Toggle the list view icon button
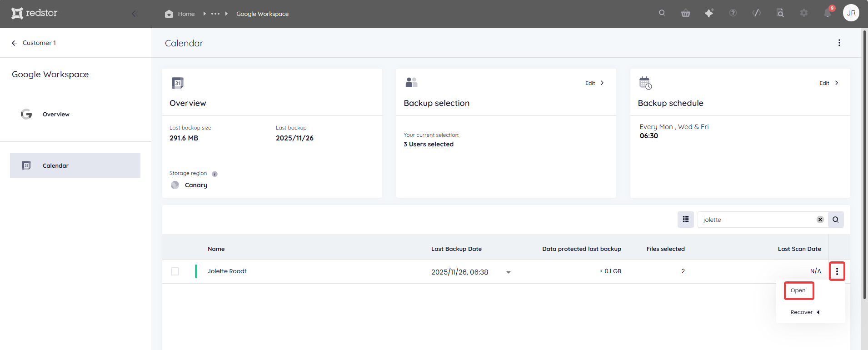Viewport: 868px width, 350px height. point(686,220)
